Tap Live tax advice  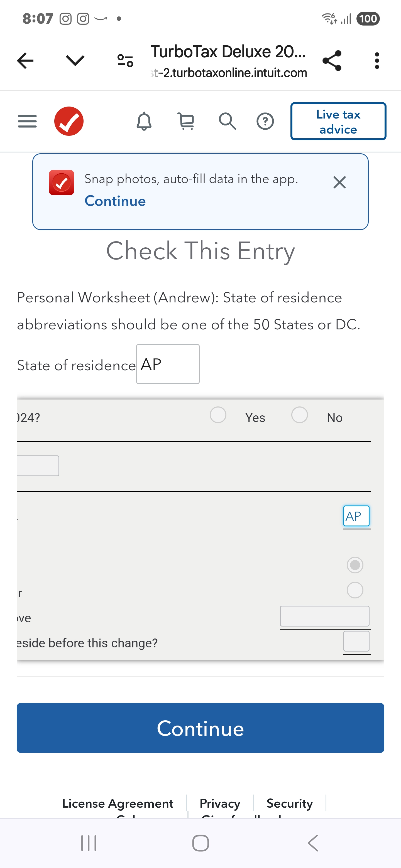(338, 121)
